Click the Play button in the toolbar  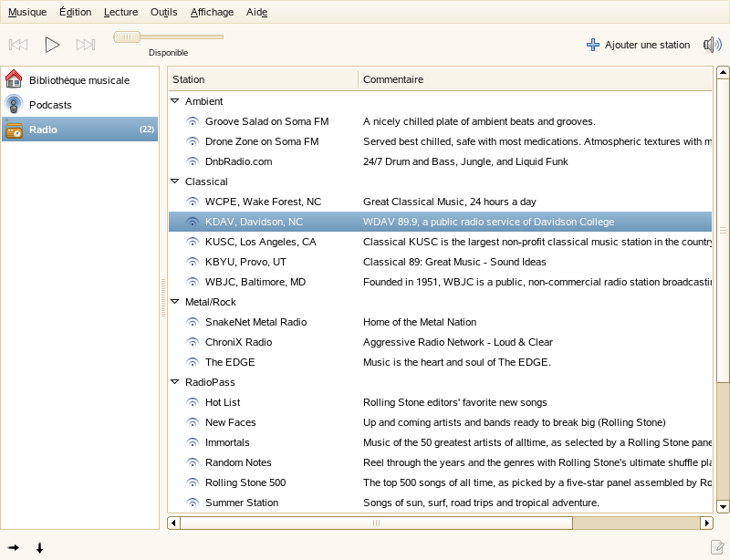(52, 45)
